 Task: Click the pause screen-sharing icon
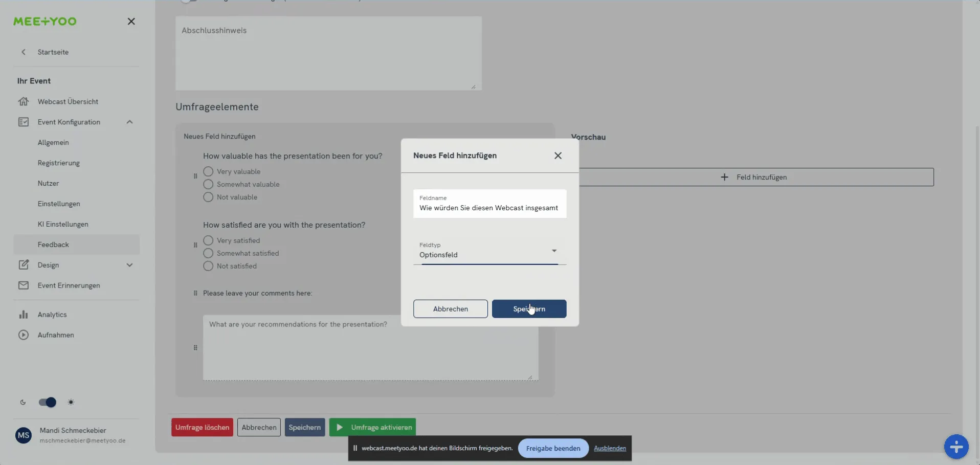tap(355, 448)
